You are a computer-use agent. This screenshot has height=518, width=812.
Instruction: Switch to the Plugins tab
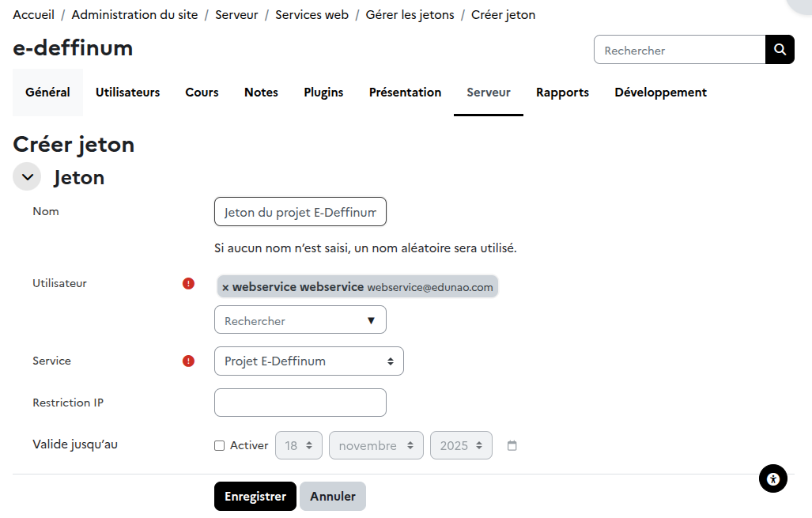point(323,93)
